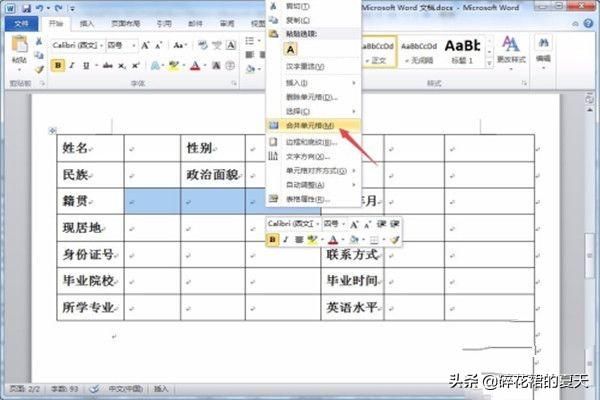The height and width of the screenshot is (400, 600).
Task: Open the mini toolbar font color picker
Action: pyautogui.click(x=343, y=240)
